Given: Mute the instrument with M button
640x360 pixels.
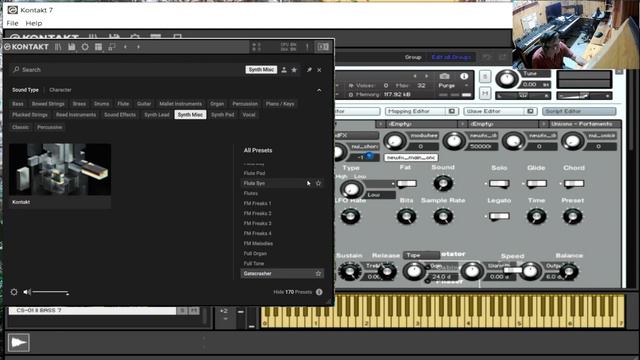Looking at the screenshot, I should [485, 93].
